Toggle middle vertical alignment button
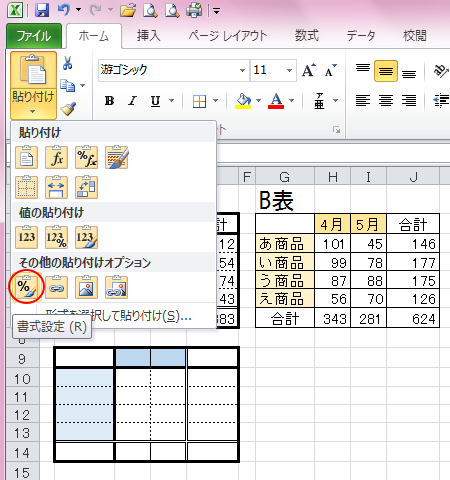Viewport: 450px width, 480px height. click(x=386, y=71)
